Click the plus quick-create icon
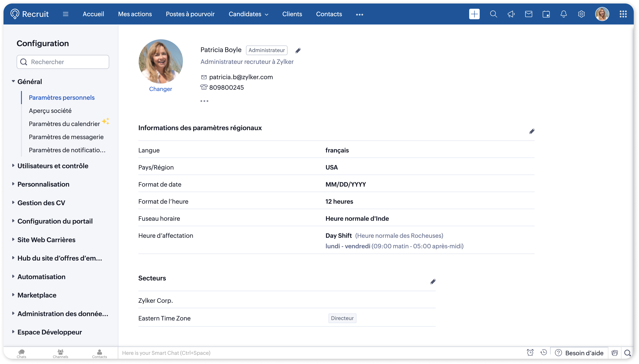The width and height of the screenshot is (639, 364). pos(474,14)
